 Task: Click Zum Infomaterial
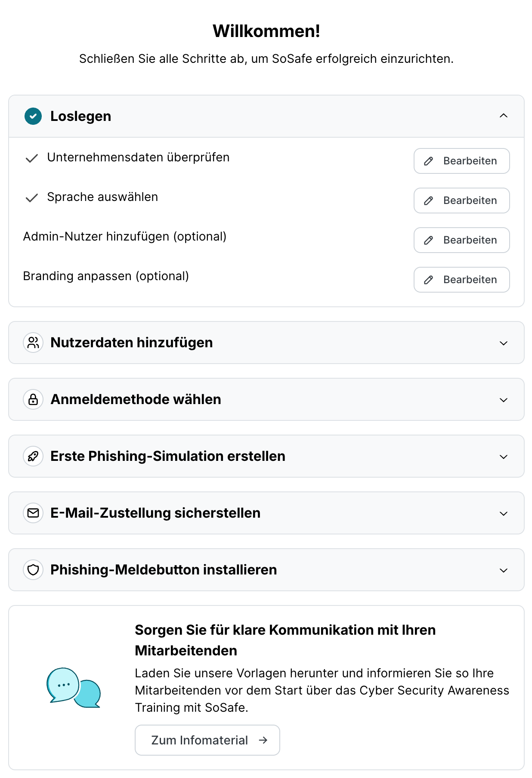click(207, 740)
